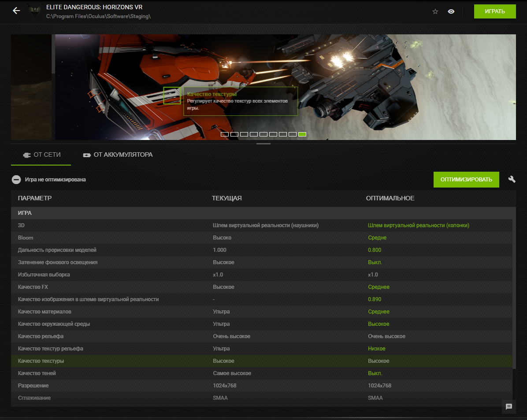
Task: Select the fourth screenshot slide indicator
Action: tap(254, 134)
